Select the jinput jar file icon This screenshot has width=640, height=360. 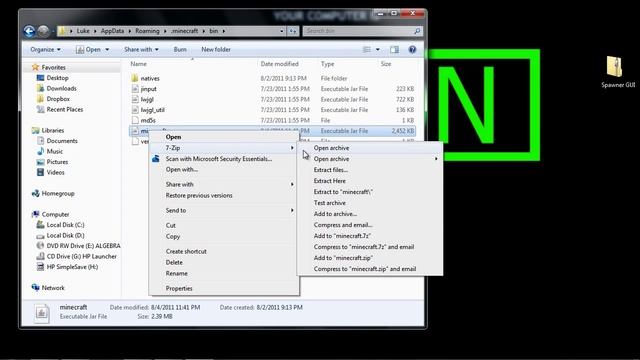click(x=135, y=89)
